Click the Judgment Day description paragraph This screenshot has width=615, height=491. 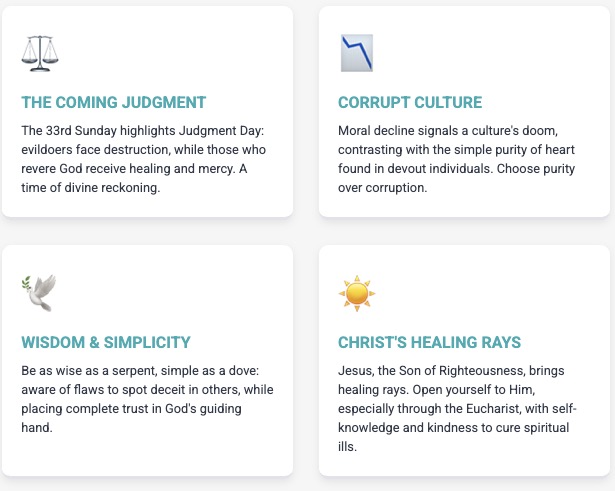[146, 158]
